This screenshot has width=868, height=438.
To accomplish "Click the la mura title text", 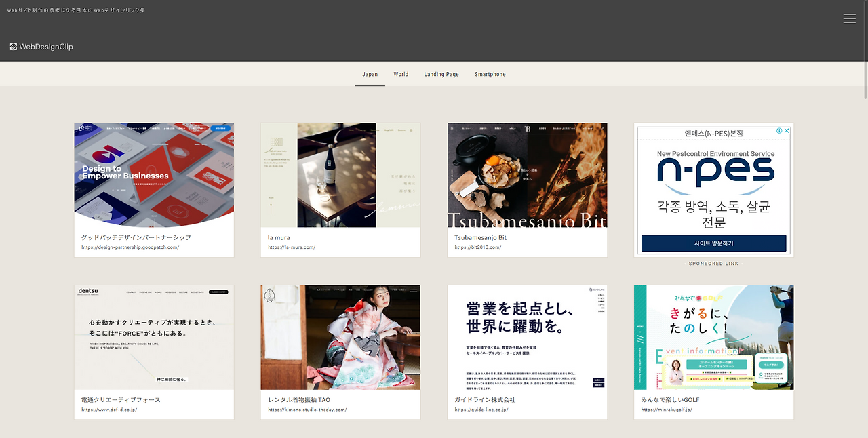I will [x=279, y=238].
